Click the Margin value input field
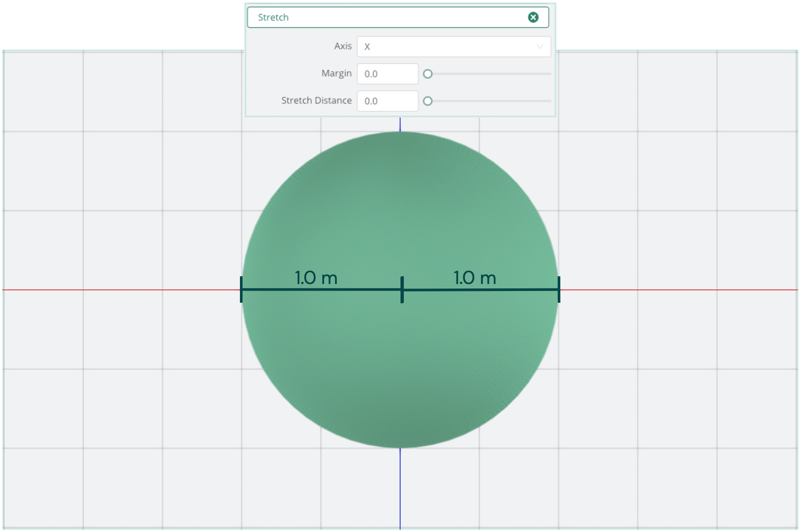 click(387, 74)
